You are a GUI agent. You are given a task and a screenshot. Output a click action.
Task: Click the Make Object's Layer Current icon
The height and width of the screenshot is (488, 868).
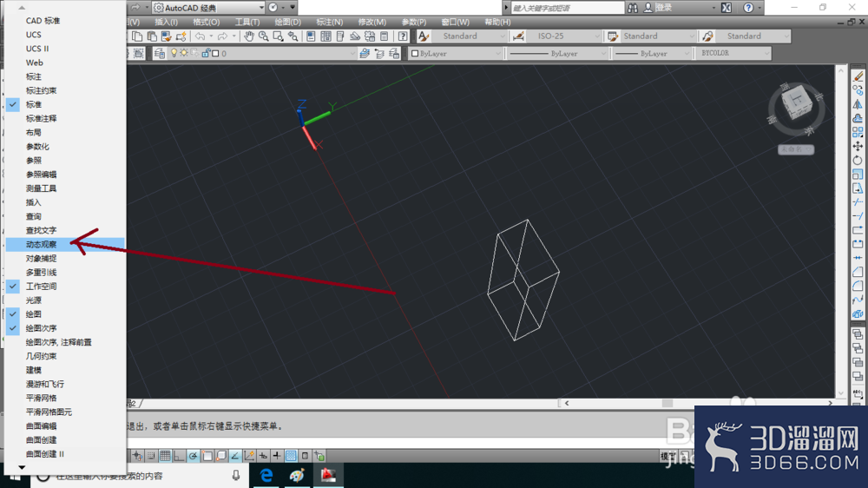pyautogui.click(x=365, y=54)
